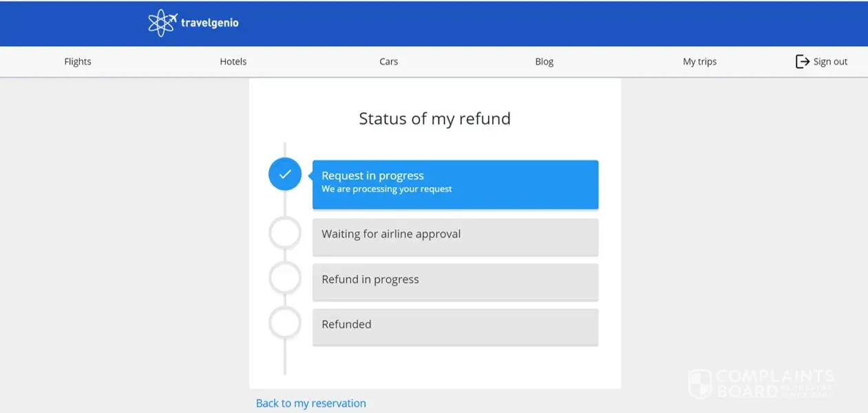Select the Refunded step bar
This screenshot has width=868, height=413.
coord(455,326)
